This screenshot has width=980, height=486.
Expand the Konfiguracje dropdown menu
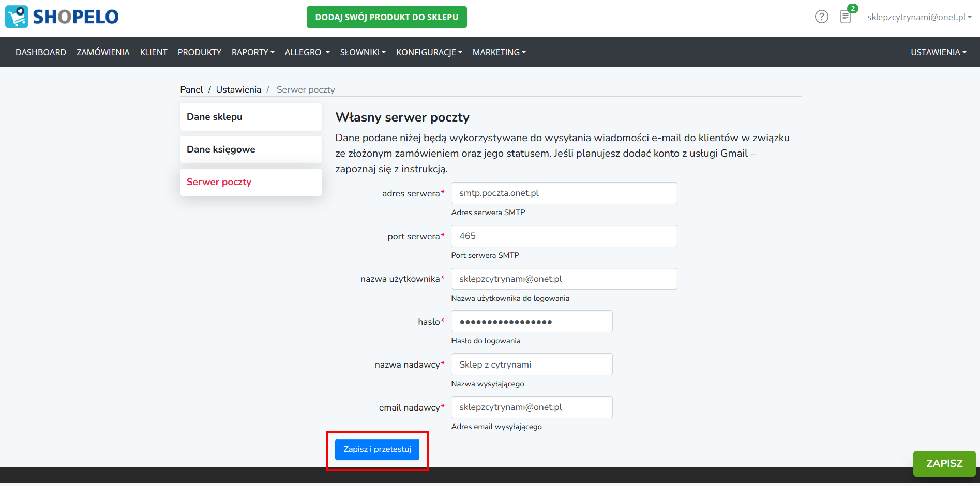pos(429,52)
